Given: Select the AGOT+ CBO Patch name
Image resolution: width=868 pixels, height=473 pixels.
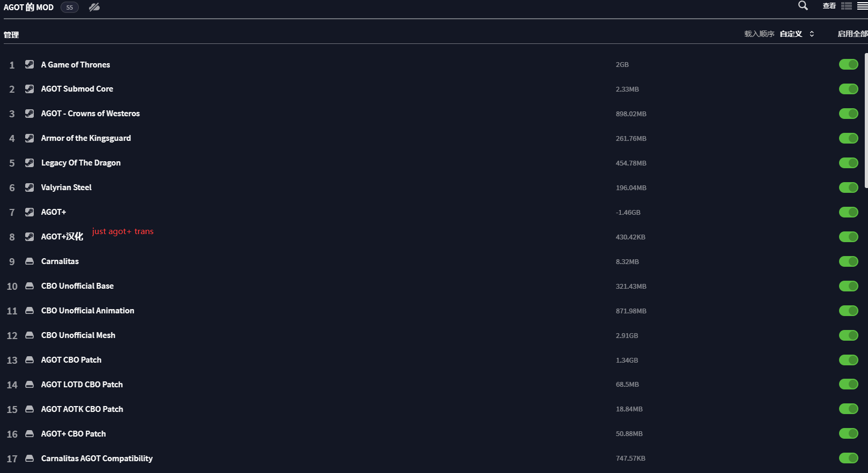Looking at the screenshot, I should click(73, 434).
